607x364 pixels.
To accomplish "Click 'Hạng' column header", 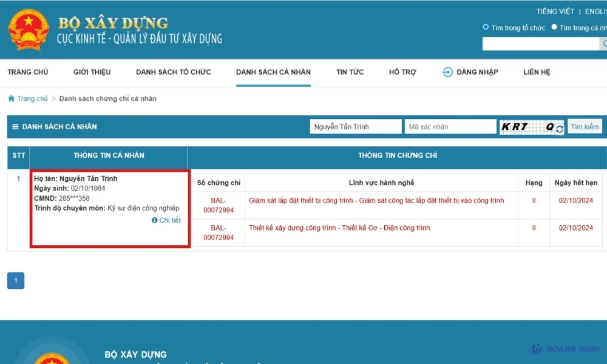I will point(534,183).
